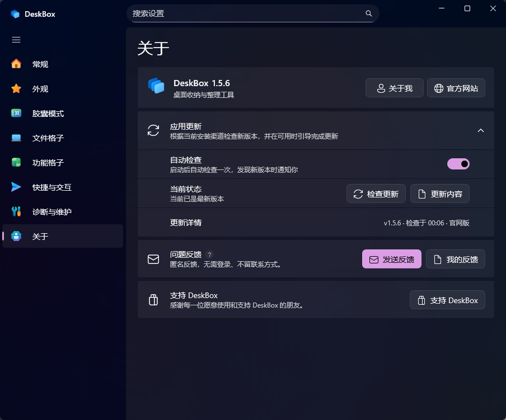
Task: Open the 常规 settings page
Action: [63, 64]
